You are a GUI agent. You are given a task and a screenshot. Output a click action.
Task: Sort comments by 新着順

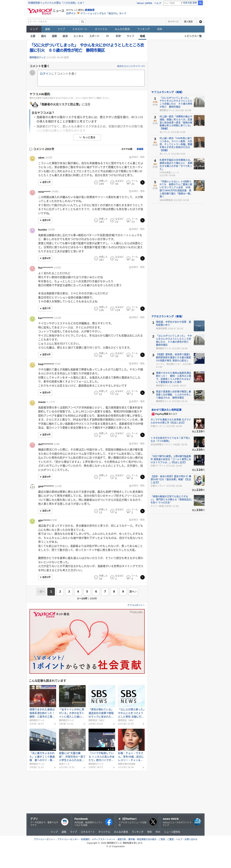pyautogui.click(x=140, y=149)
